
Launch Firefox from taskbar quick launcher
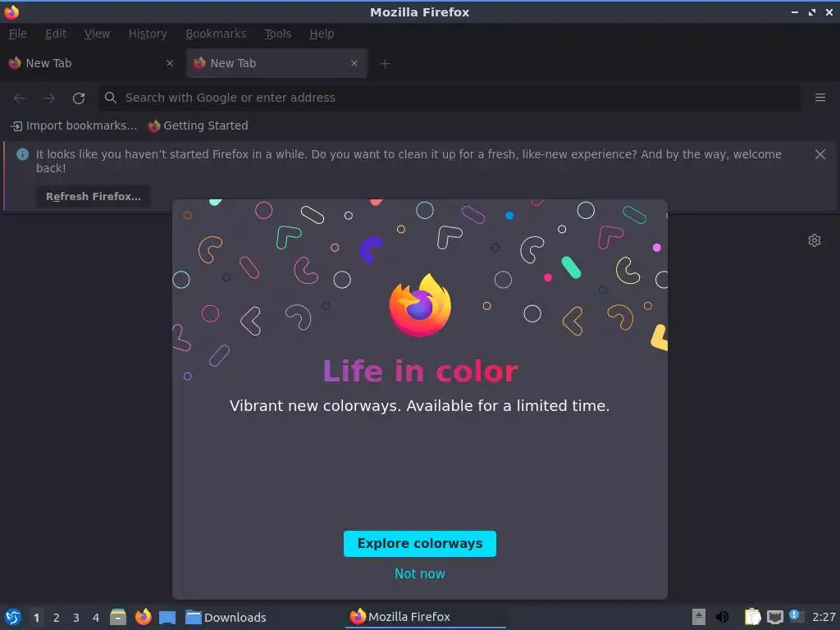point(143,617)
